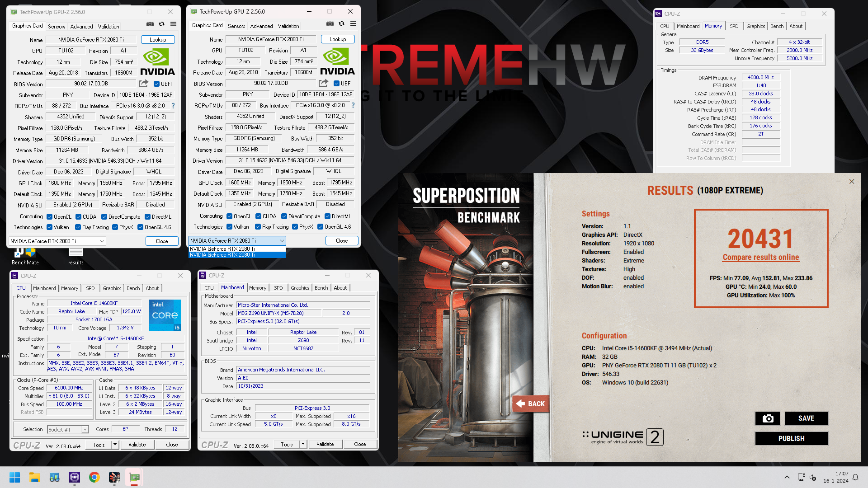Click the refresh icon in right GPU-Z window

click(341, 24)
